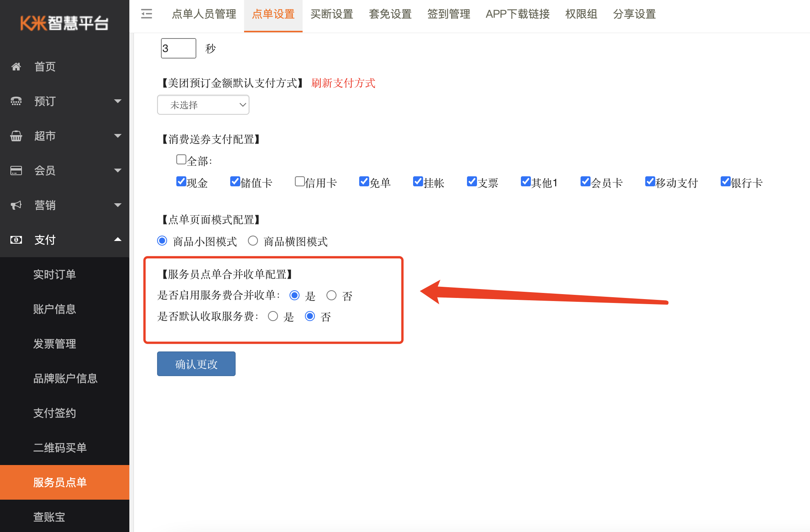This screenshot has width=810, height=532.
Task: Uncheck the 其他1 checkbox
Action: pos(525,181)
